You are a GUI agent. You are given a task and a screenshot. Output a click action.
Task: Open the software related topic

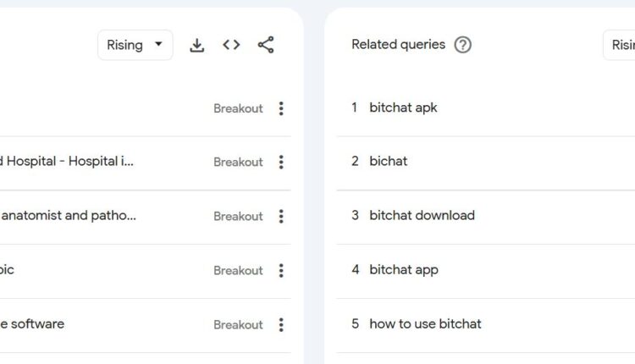pos(34,323)
